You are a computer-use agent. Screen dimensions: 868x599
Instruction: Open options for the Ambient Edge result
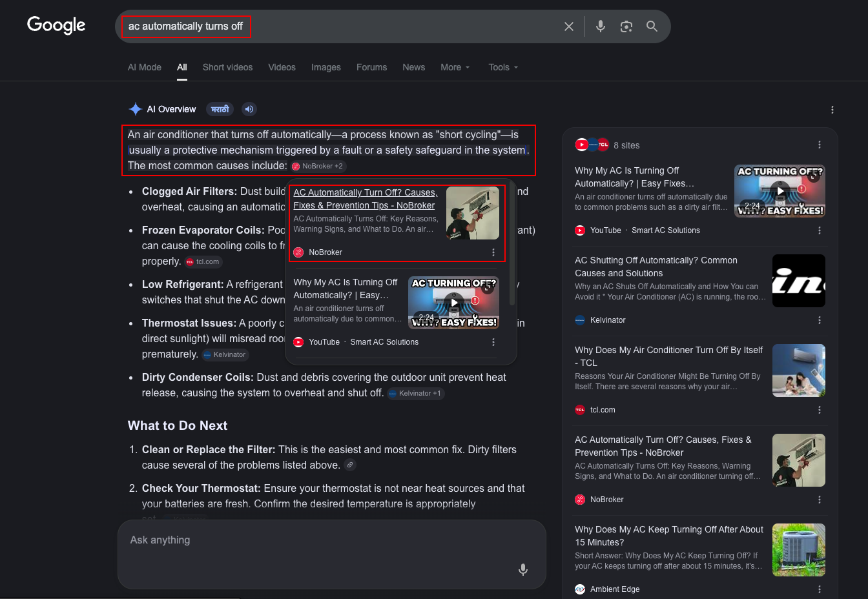click(820, 589)
